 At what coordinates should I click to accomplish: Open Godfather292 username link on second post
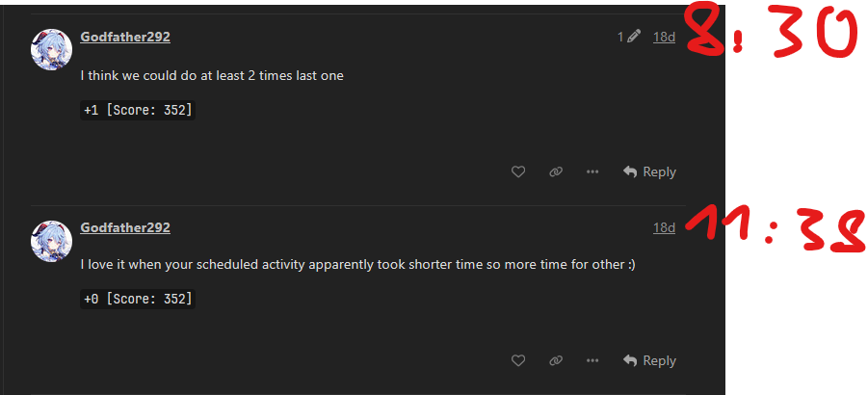125,227
